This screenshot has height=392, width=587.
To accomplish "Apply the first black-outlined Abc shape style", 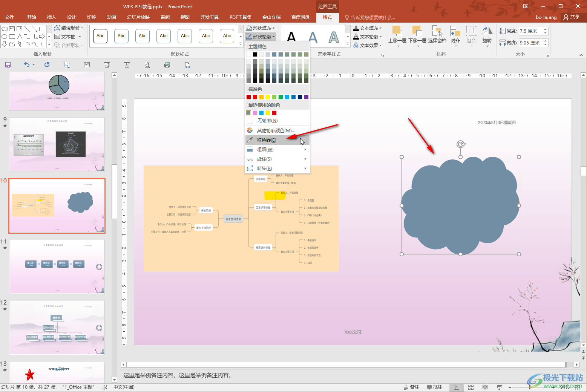I will pos(100,36).
